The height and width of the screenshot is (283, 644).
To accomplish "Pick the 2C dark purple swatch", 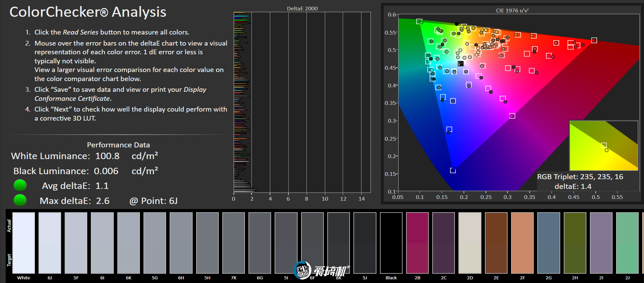I will [443, 243].
